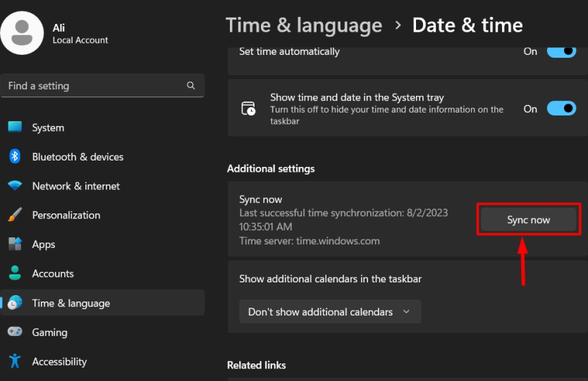
Task: Click the Accessibility figure icon
Action: [15, 361]
